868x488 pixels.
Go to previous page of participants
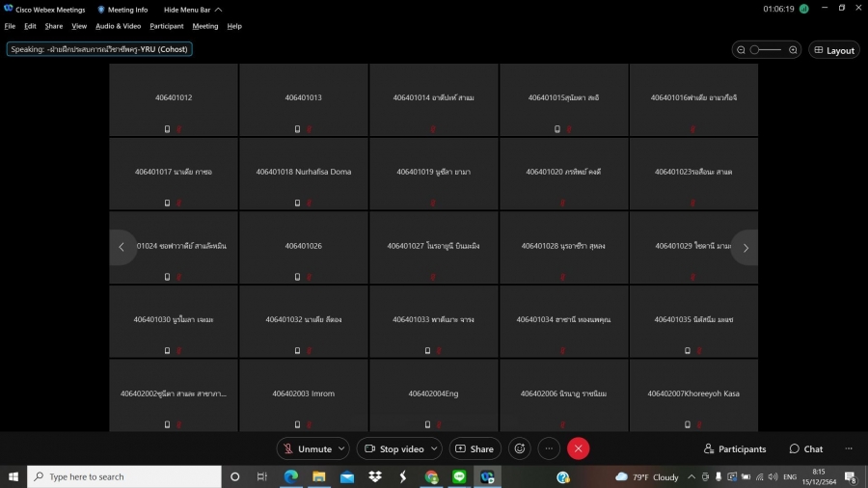pyautogui.click(x=122, y=248)
